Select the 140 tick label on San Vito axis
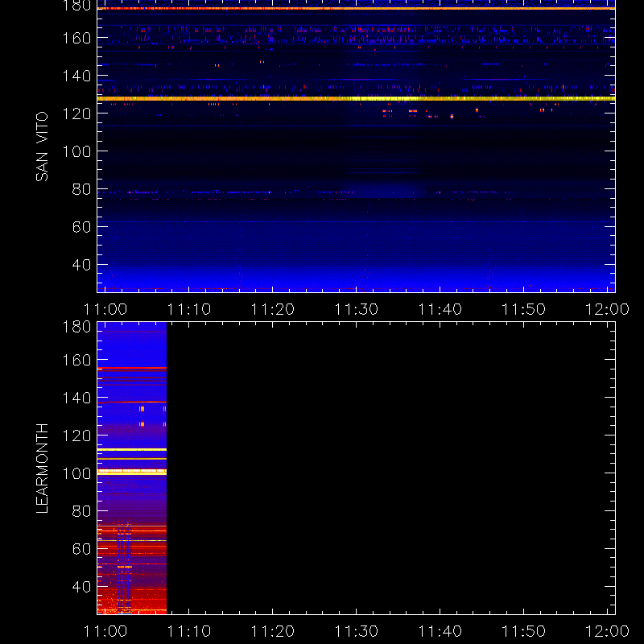Screen dimensions: 644x644 tap(76, 76)
